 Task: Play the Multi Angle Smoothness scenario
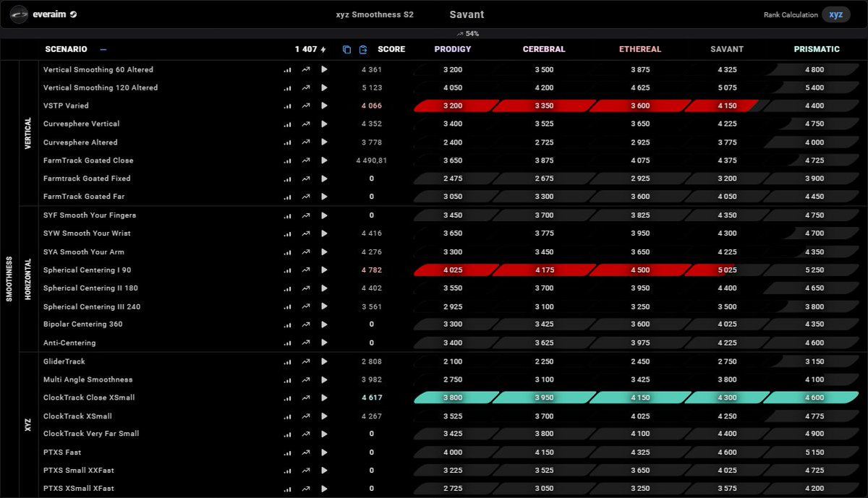(324, 379)
